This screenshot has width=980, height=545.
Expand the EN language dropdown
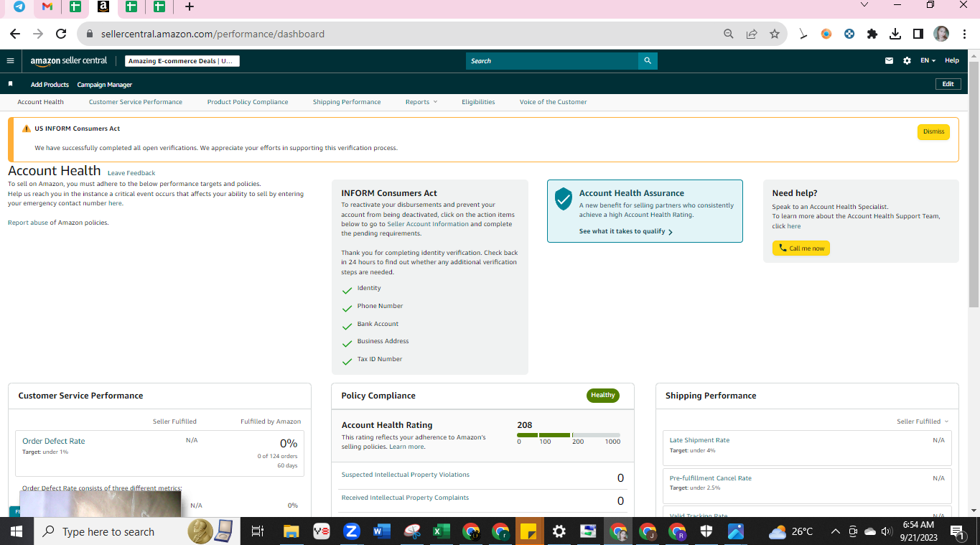coord(928,61)
